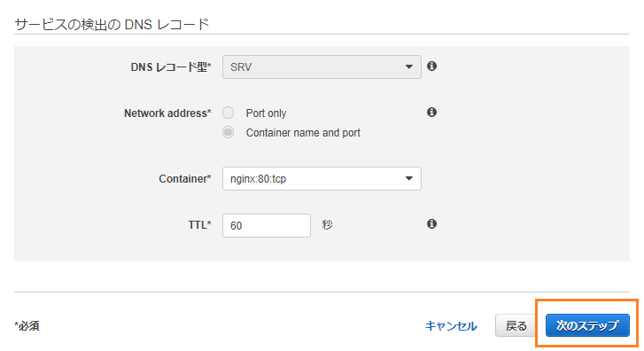Click the キャンセル link
Viewport: 644px width, 351px height.
pos(451,326)
